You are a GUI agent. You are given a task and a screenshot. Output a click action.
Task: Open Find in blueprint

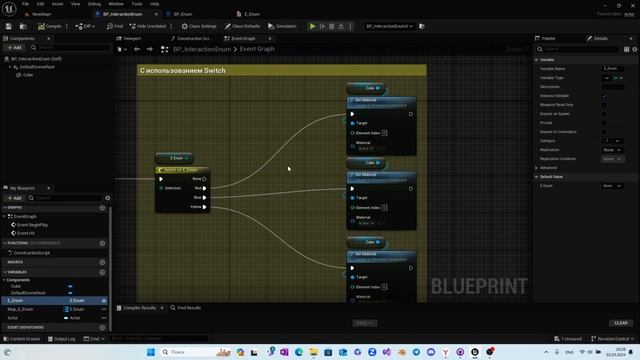pos(115,26)
